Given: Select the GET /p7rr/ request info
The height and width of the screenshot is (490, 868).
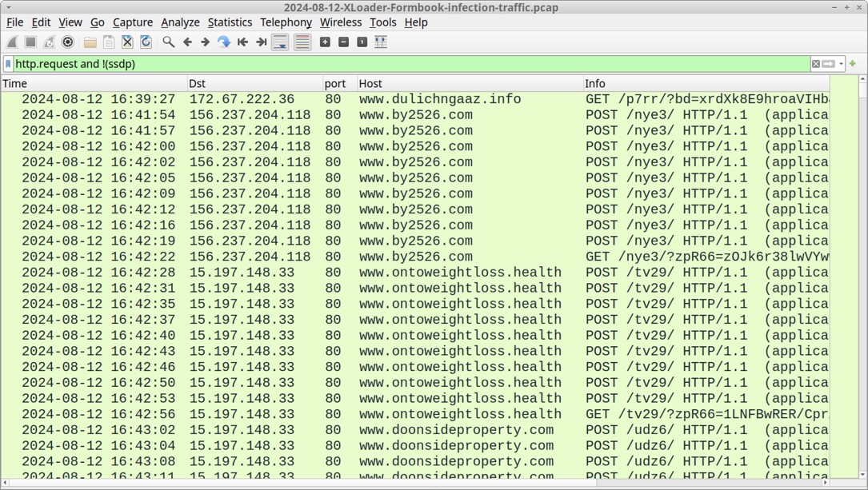Looking at the screenshot, I should point(707,99).
